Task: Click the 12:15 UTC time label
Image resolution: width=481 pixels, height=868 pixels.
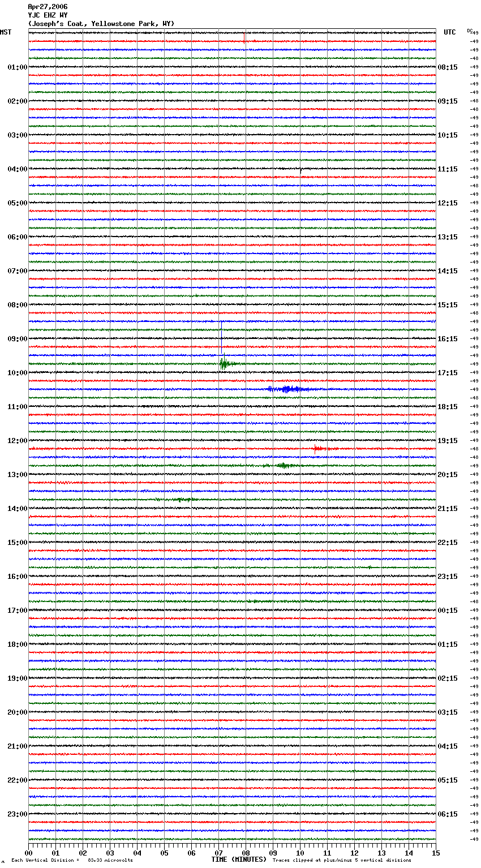Action: (448, 203)
